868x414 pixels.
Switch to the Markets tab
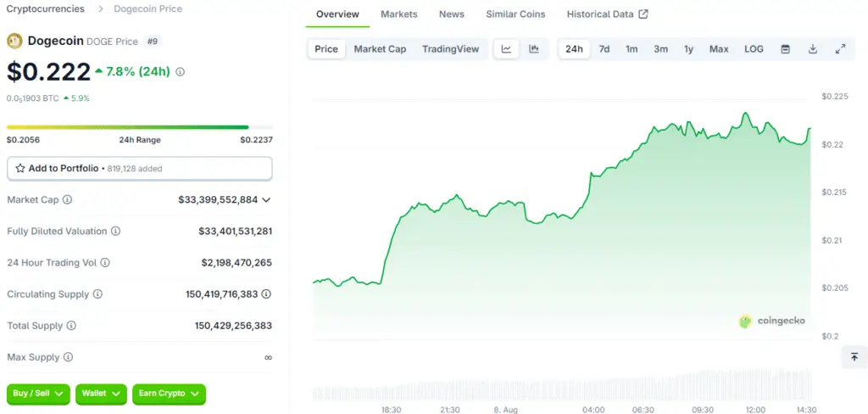pyautogui.click(x=398, y=14)
